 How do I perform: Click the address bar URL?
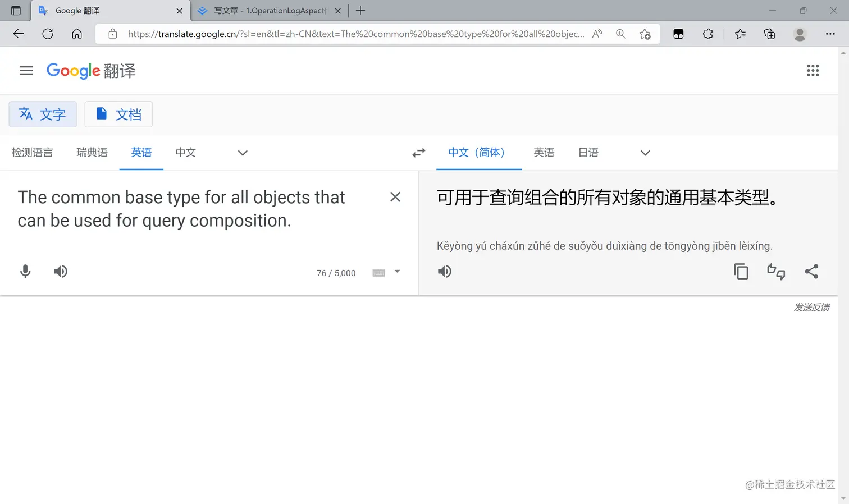coord(356,34)
